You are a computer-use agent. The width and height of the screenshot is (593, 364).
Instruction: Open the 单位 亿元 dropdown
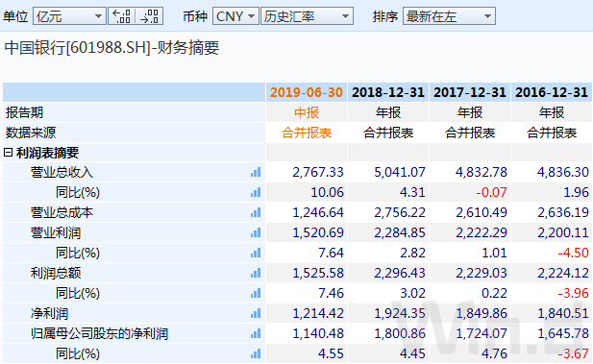click(x=69, y=16)
